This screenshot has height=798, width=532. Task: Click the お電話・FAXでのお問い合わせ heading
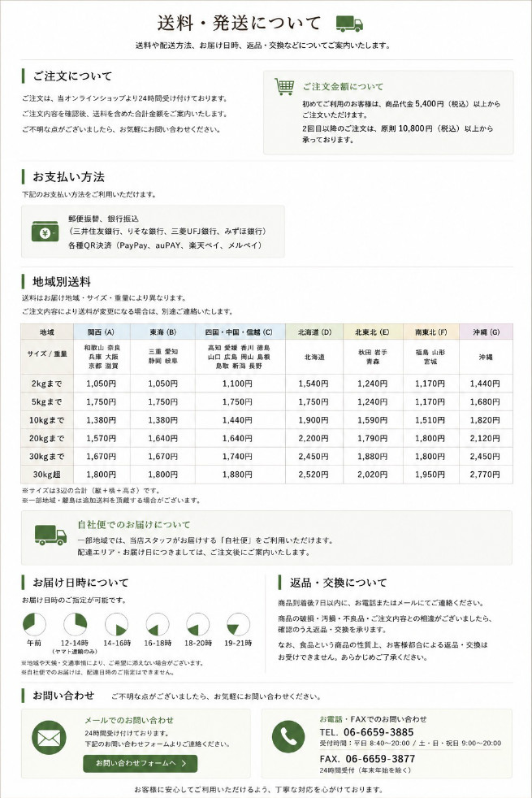[x=374, y=719]
